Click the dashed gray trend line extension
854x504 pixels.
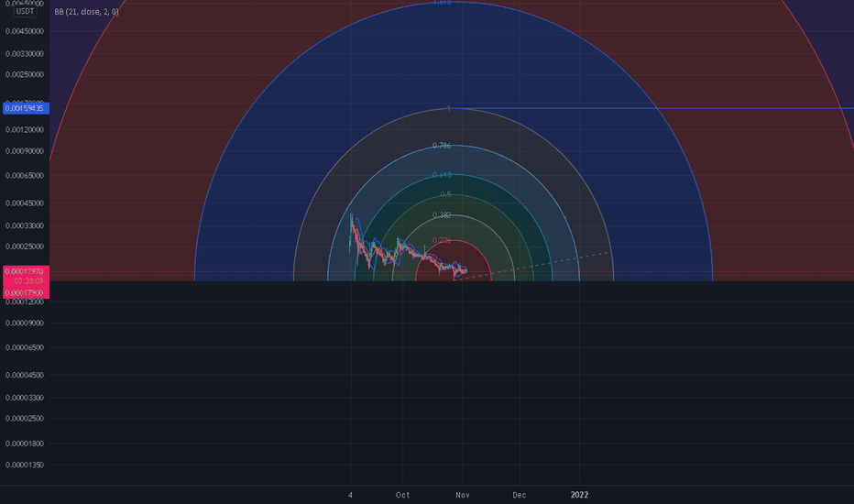[x=533, y=266]
